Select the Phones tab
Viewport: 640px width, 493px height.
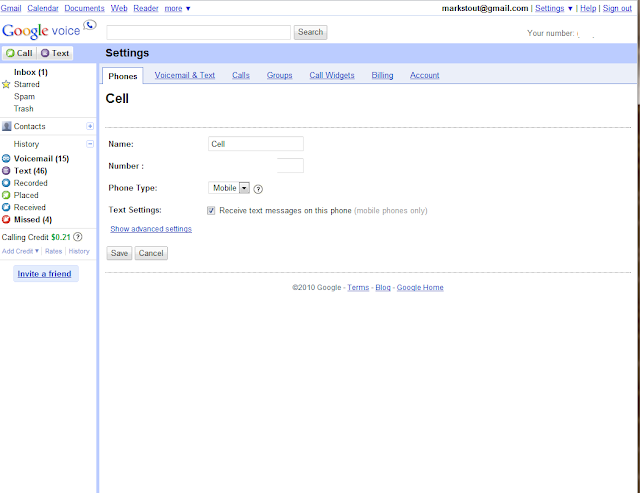122,76
